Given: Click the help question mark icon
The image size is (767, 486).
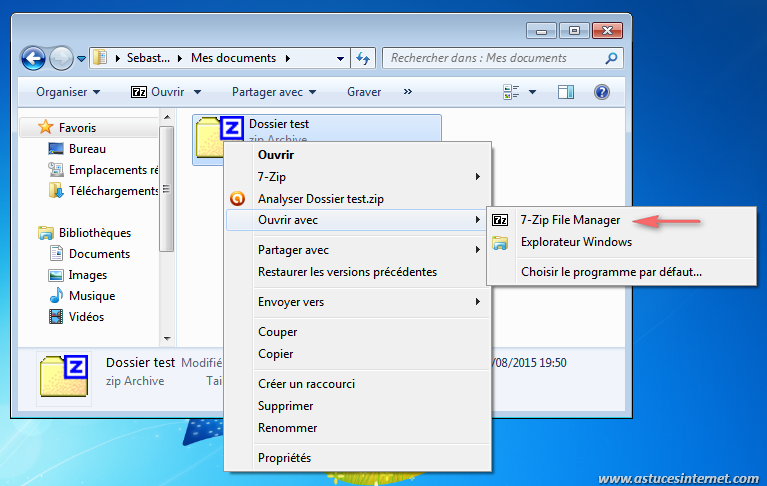Looking at the screenshot, I should point(602,92).
